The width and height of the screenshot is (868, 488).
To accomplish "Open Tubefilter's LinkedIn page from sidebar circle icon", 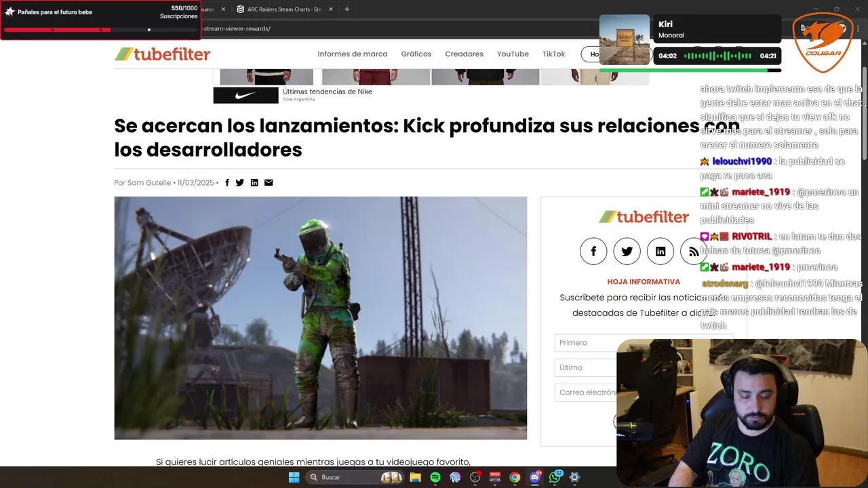I will click(x=660, y=251).
